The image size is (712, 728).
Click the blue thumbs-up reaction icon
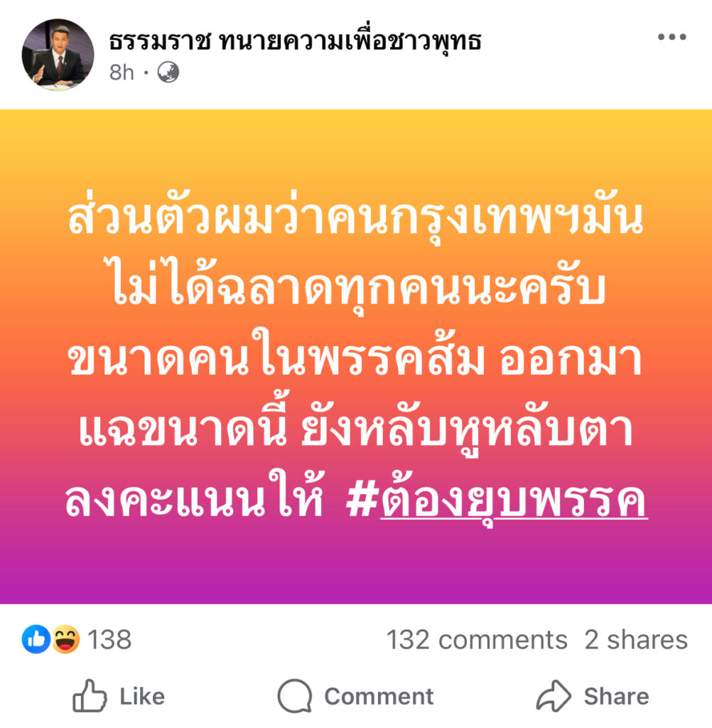point(36,639)
